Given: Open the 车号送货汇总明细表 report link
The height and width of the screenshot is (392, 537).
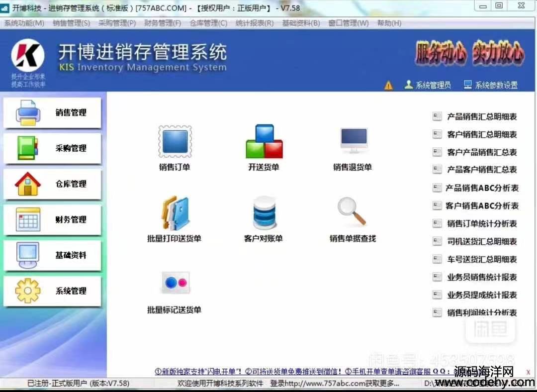Looking at the screenshot, I should click(482, 259).
